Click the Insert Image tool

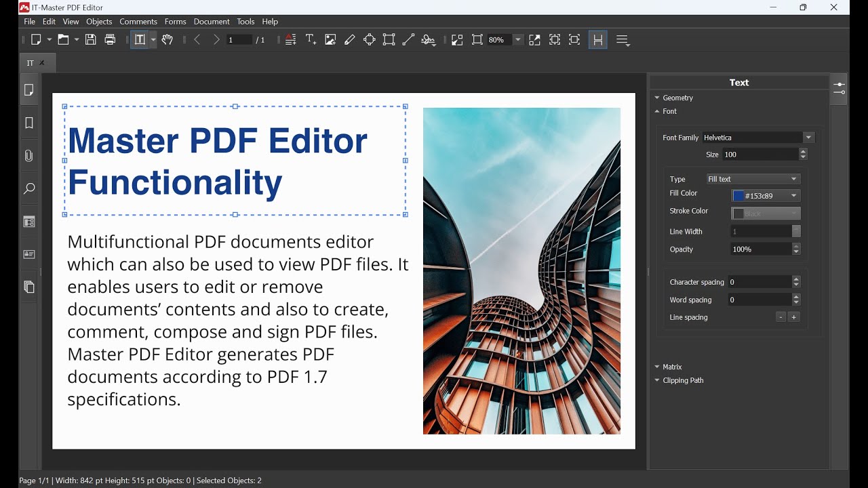click(x=330, y=40)
